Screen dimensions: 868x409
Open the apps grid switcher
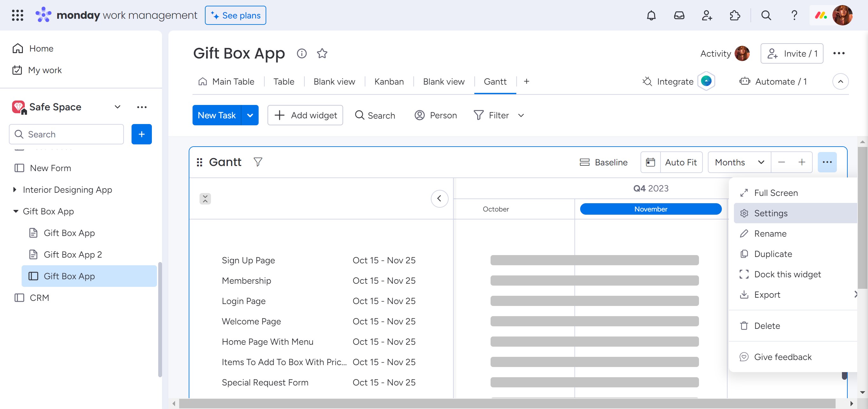point(17,15)
